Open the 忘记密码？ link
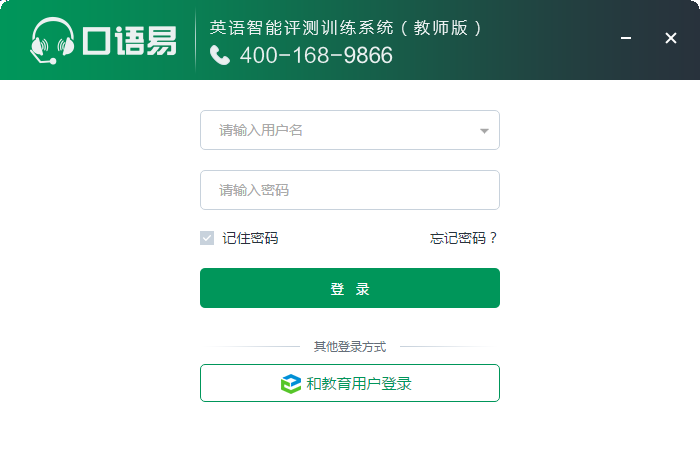Screen dimensions: 700x450 464,238
